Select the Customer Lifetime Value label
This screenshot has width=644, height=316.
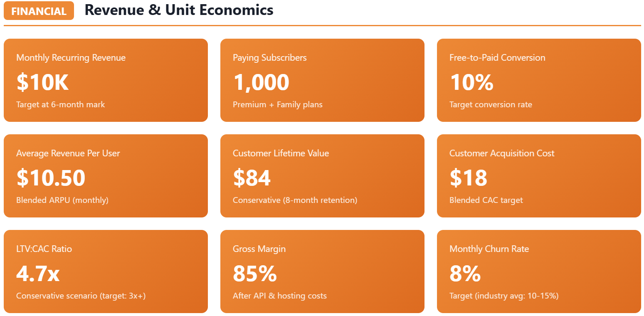(x=281, y=153)
